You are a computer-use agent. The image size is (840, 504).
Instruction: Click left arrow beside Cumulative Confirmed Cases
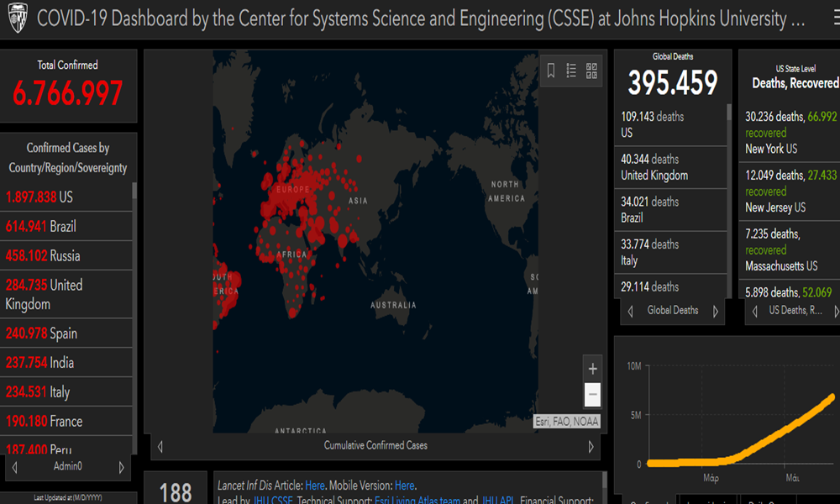pos(160,446)
